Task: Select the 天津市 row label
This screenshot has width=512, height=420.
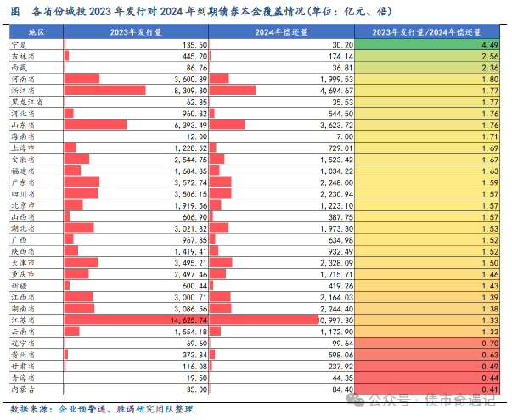Action: (23, 263)
